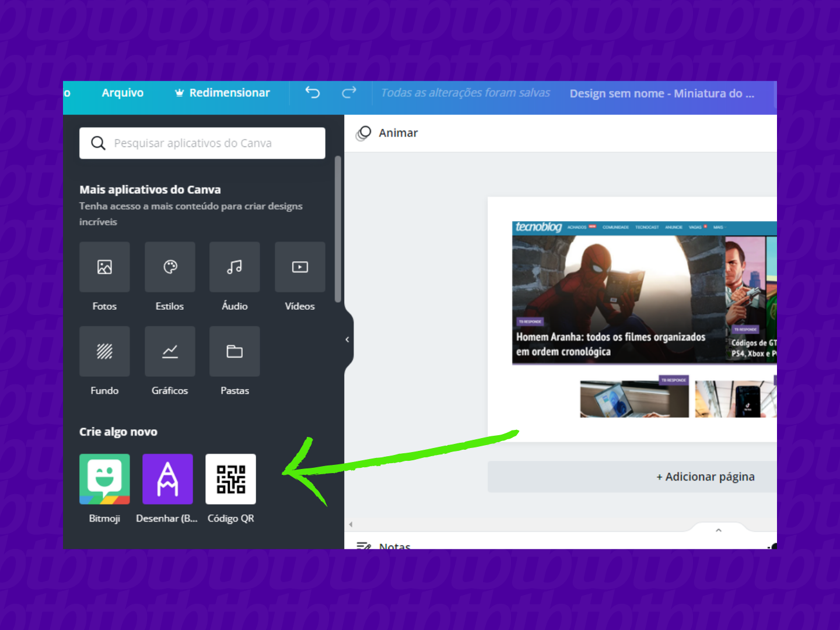
Task: Open the Redimensionar option
Action: pyautogui.click(x=222, y=93)
